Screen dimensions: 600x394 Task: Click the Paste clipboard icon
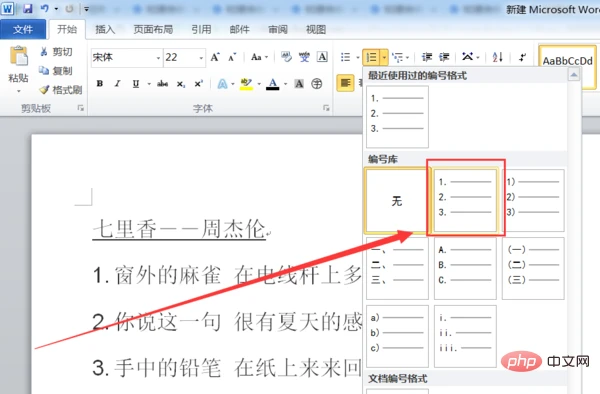point(19,56)
